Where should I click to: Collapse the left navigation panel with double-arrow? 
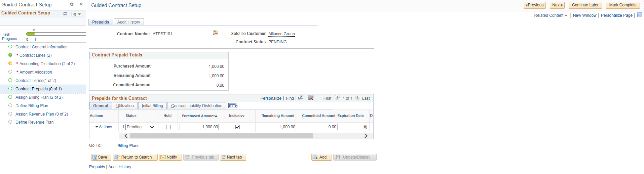[x=81, y=4]
